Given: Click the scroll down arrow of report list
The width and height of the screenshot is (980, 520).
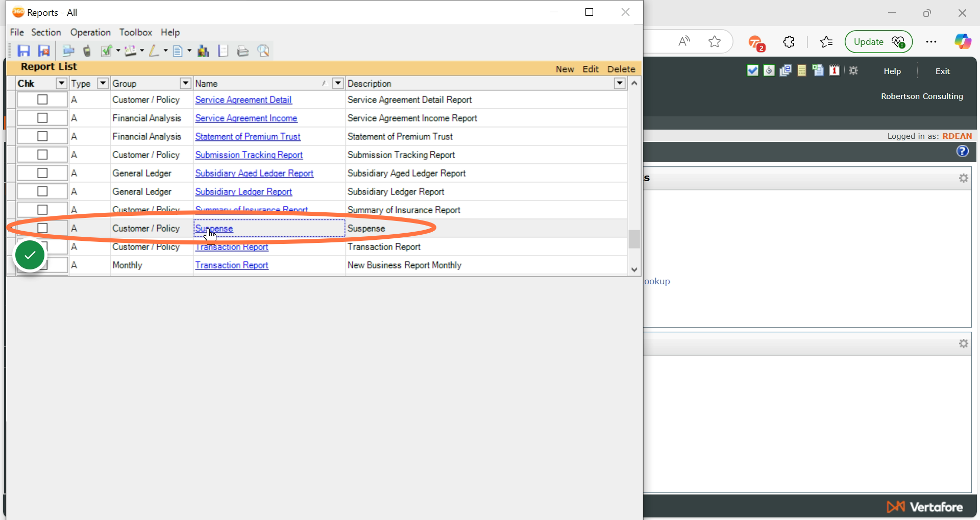Looking at the screenshot, I should pos(634,269).
